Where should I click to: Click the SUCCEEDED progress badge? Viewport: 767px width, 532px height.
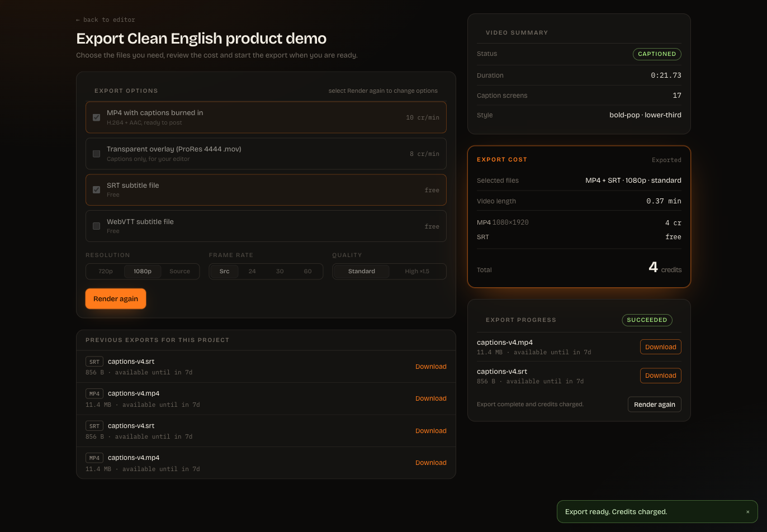[647, 320]
